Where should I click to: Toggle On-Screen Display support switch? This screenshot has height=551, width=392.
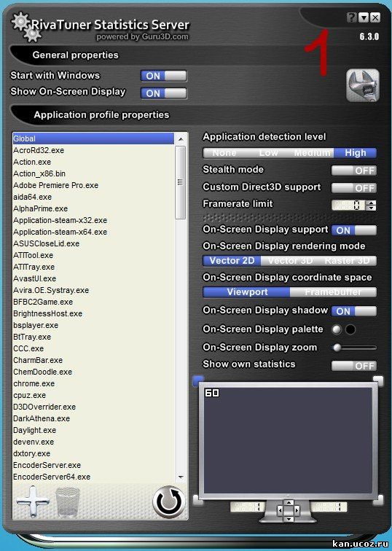[x=353, y=230]
